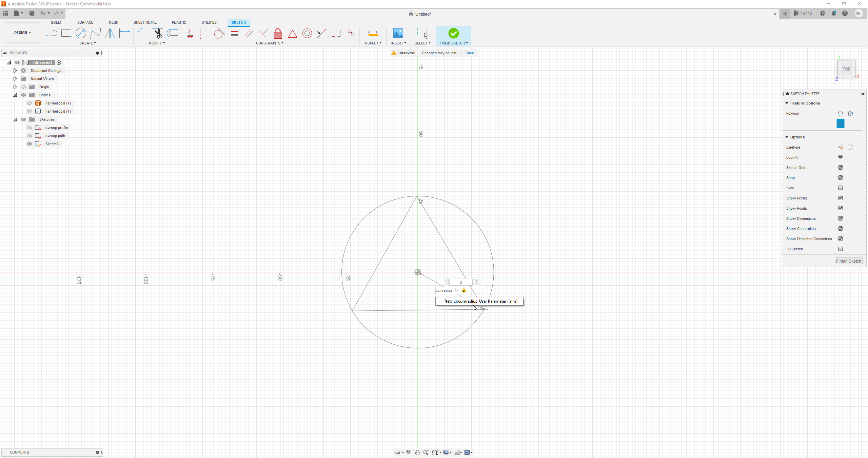
Task: Open the MODIFY dropdown menu
Action: pyautogui.click(x=157, y=43)
